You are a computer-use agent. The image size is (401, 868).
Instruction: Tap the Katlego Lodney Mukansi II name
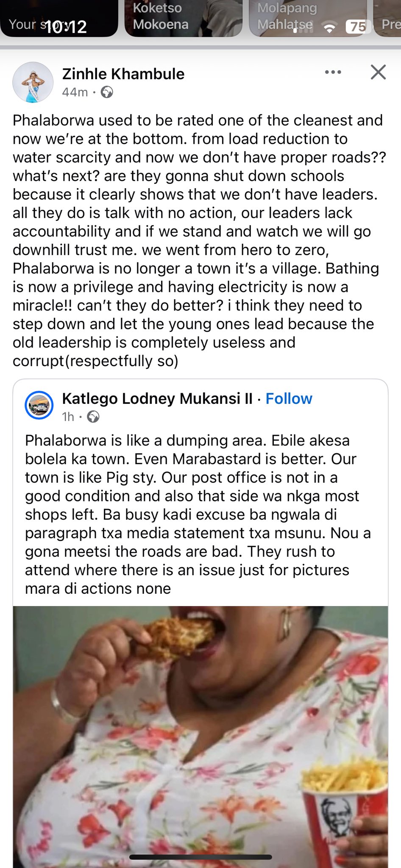(x=157, y=399)
